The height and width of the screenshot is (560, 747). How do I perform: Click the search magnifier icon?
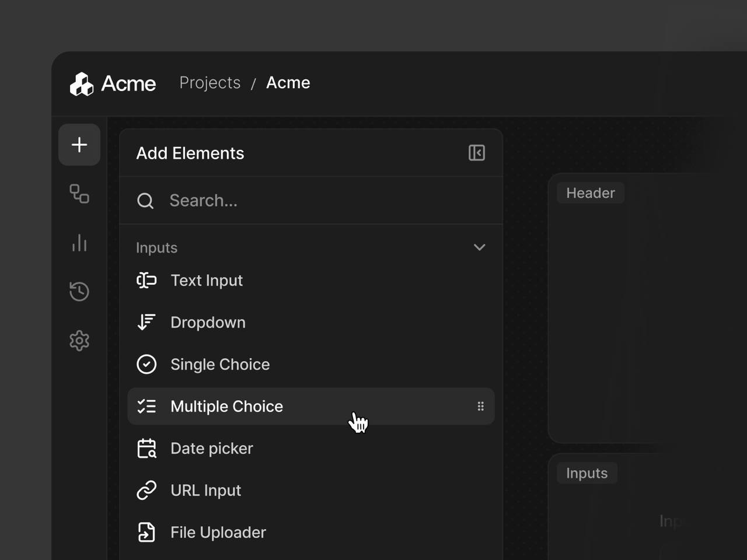(145, 201)
